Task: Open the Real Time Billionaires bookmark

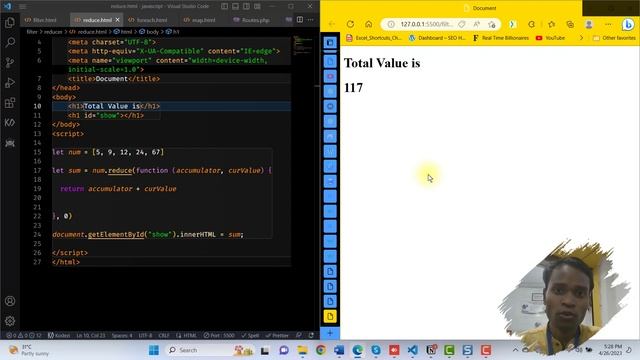Action: 500,38
